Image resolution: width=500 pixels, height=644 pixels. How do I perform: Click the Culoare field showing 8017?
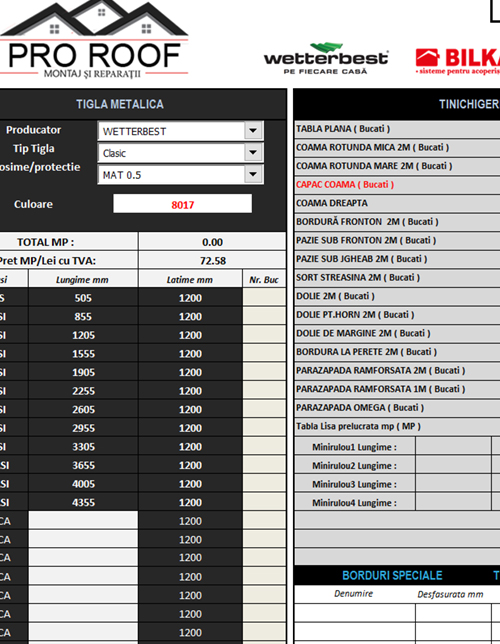182,204
